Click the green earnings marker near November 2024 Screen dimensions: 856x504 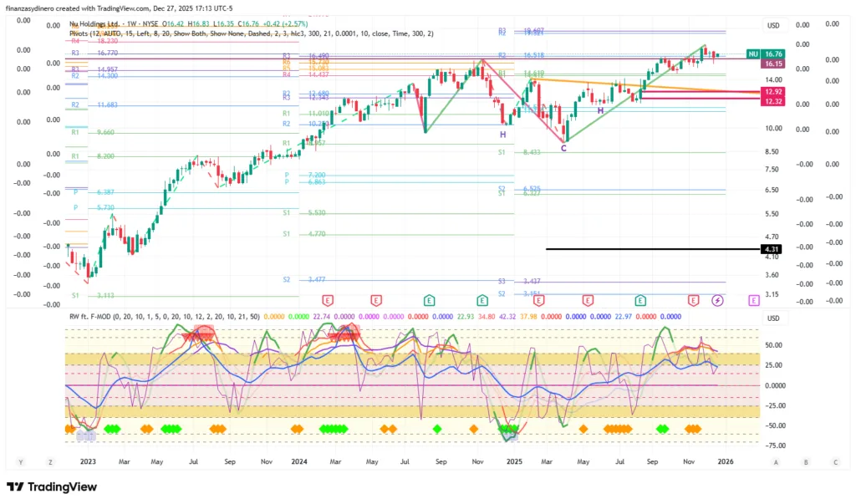pyautogui.click(x=482, y=300)
